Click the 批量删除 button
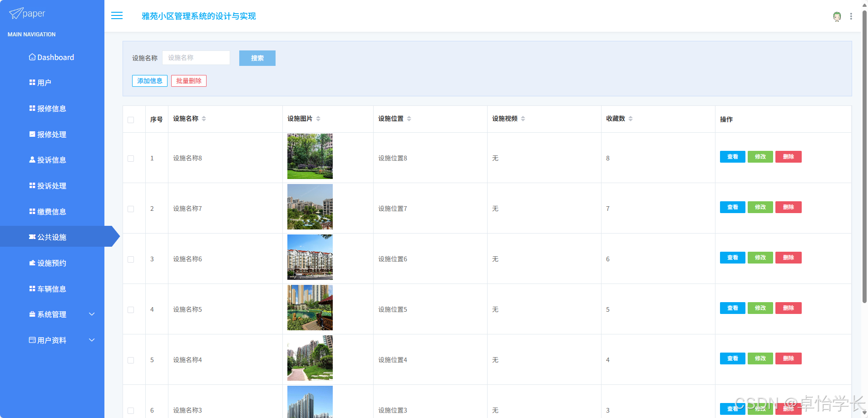The image size is (868, 418). 189,81
